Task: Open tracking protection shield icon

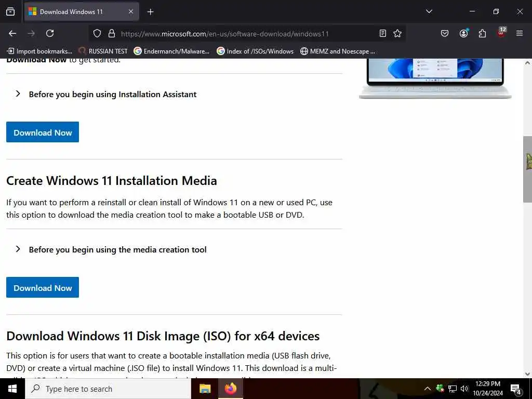Action: pos(97,34)
